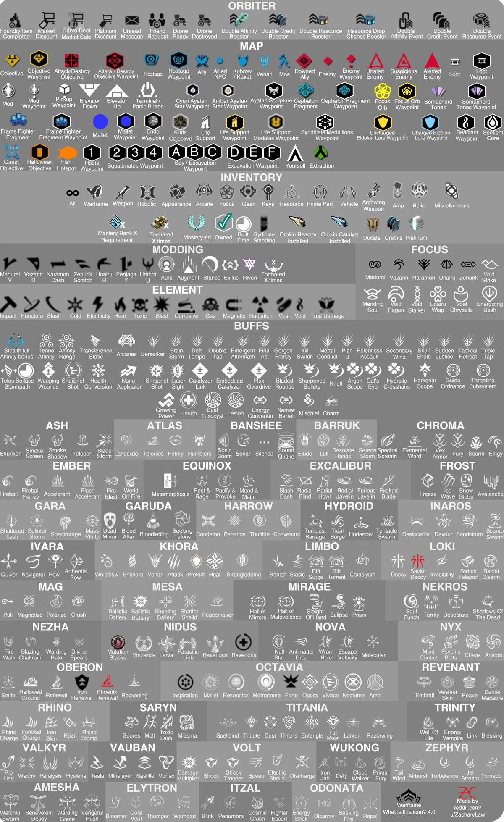Select Zephyr's Tornado ability icon
The width and height of the screenshot is (504, 822).
pos(491,763)
